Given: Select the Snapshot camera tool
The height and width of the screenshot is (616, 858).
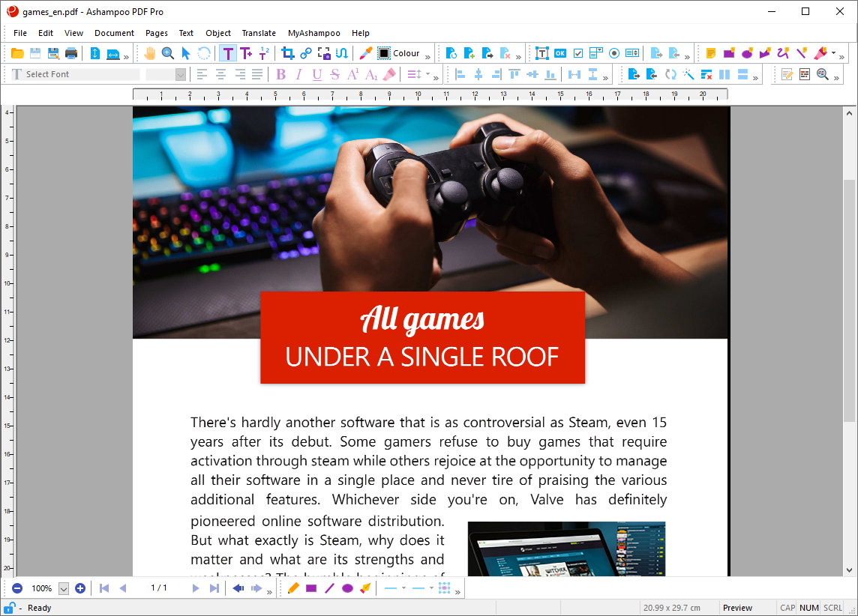Looking at the screenshot, I should pyautogui.click(x=324, y=53).
